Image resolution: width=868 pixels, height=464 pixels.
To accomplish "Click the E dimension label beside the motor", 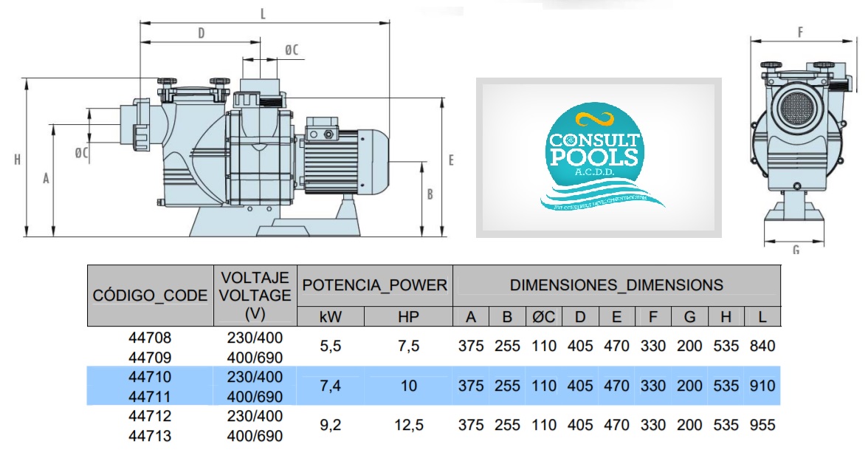I will (451, 160).
